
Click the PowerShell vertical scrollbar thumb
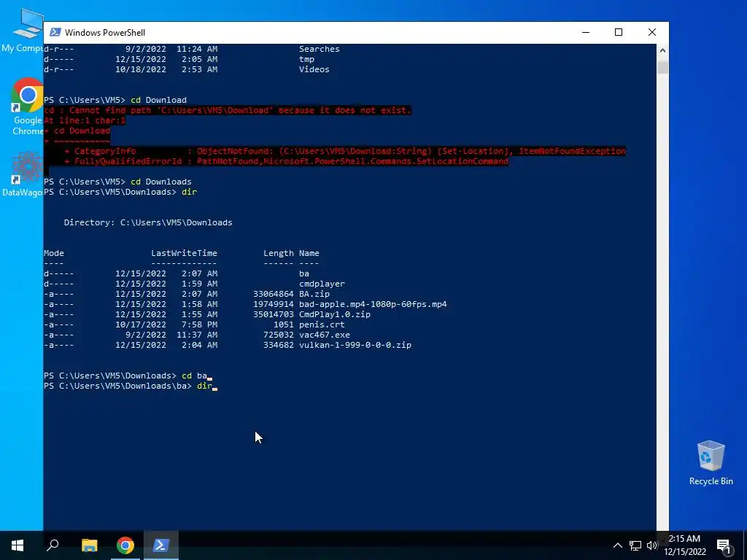pyautogui.click(x=662, y=66)
